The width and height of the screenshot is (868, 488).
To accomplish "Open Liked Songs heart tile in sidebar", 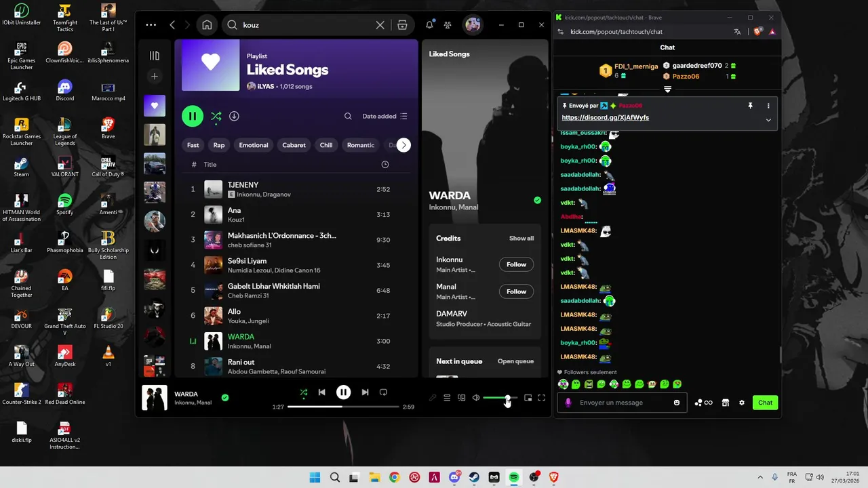I will click(155, 106).
